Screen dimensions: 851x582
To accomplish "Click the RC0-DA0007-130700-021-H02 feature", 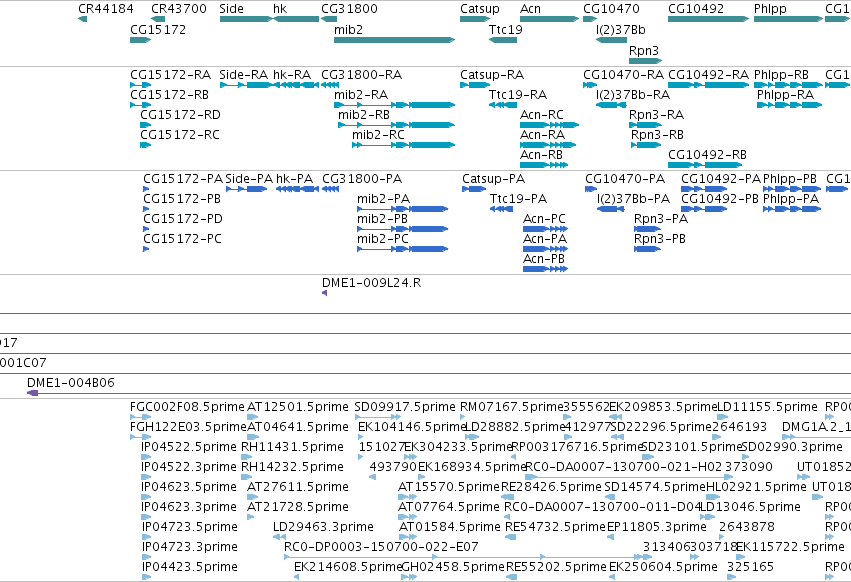I will (629, 477).
